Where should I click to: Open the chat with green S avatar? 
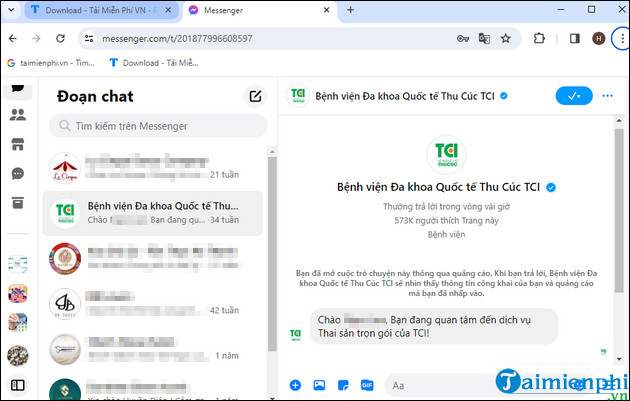pyautogui.click(x=153, y=389)
